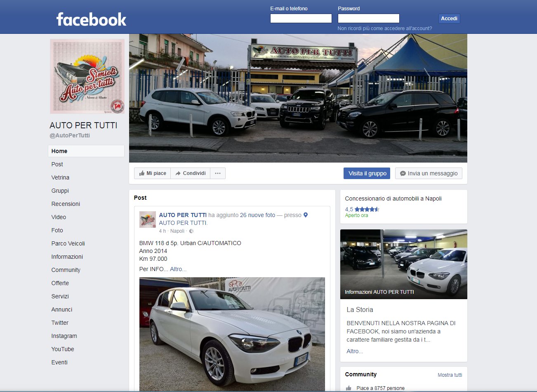537x392 pixels.
Task: Click the Visita il gruppo button
Action: [x=367, y=173]
